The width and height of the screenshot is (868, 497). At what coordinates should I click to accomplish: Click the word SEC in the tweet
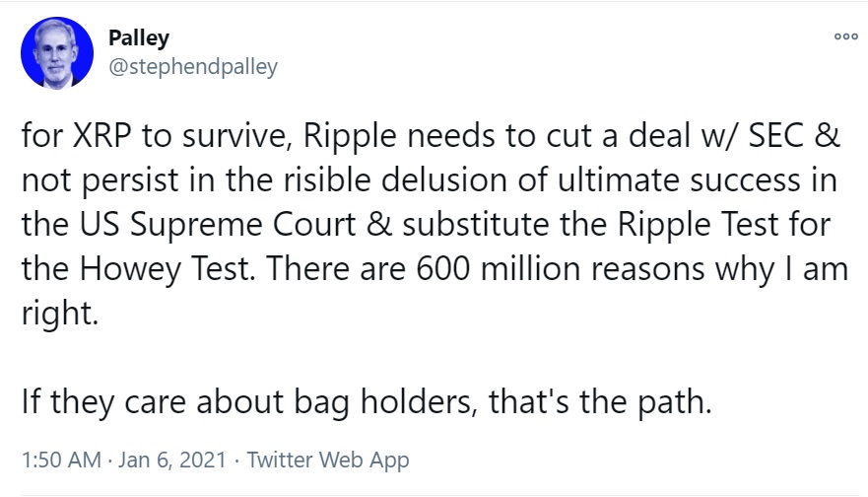pyautogui.click(x=775, y=136)
